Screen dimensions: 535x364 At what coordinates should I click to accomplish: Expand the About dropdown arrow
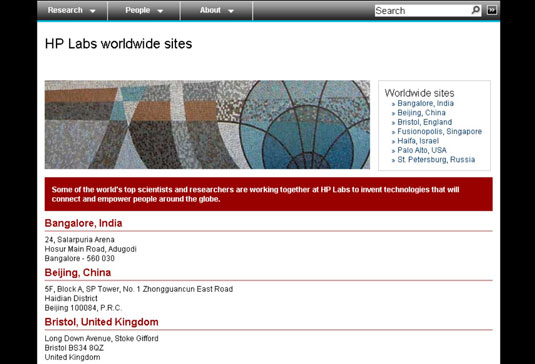pyautogui.click(x=231, y=11)
